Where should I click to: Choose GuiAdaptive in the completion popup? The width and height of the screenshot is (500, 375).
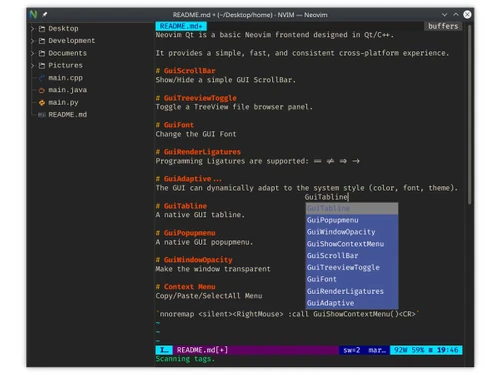click(x=352, y=303)
